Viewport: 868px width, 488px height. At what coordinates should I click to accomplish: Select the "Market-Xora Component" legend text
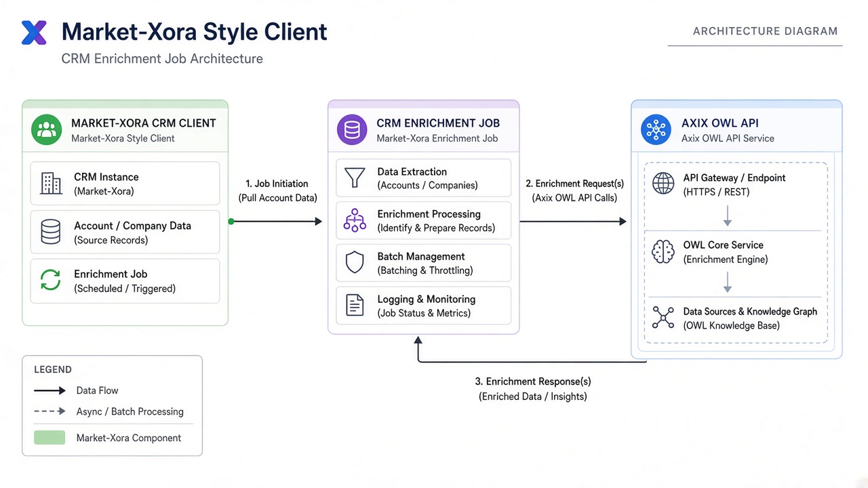[129, 438]
